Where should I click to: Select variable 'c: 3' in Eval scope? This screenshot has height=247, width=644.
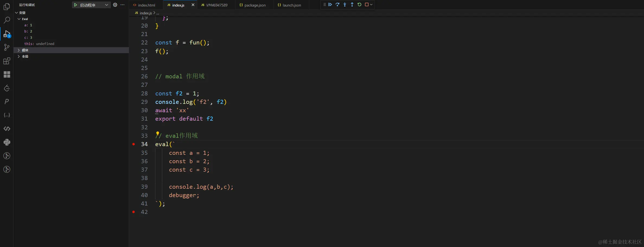point(71,38)
